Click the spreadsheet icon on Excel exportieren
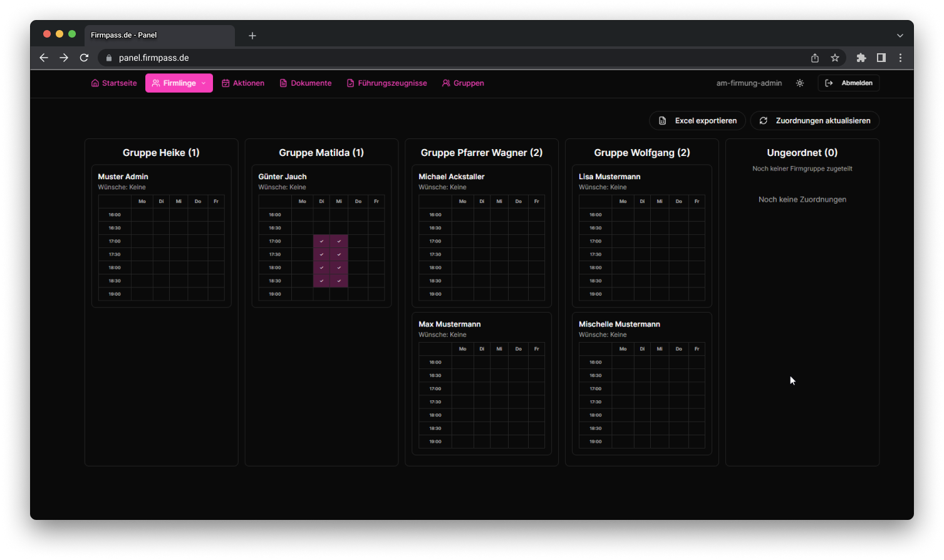 tap(661, 120)
